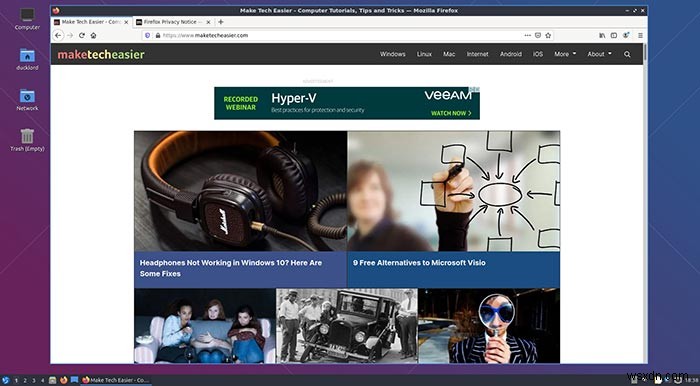Close the Firefox Privacy Notice tab
The width and height of the screenshot is (700, 386).
pyautogui.click(x=208, y=22)
